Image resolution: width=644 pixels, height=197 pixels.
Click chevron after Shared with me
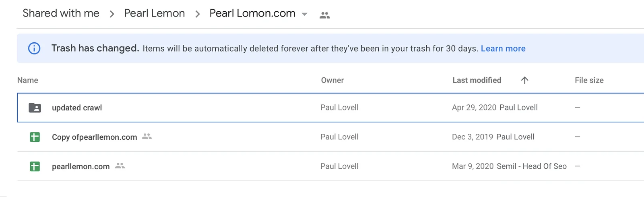point(112,14)
